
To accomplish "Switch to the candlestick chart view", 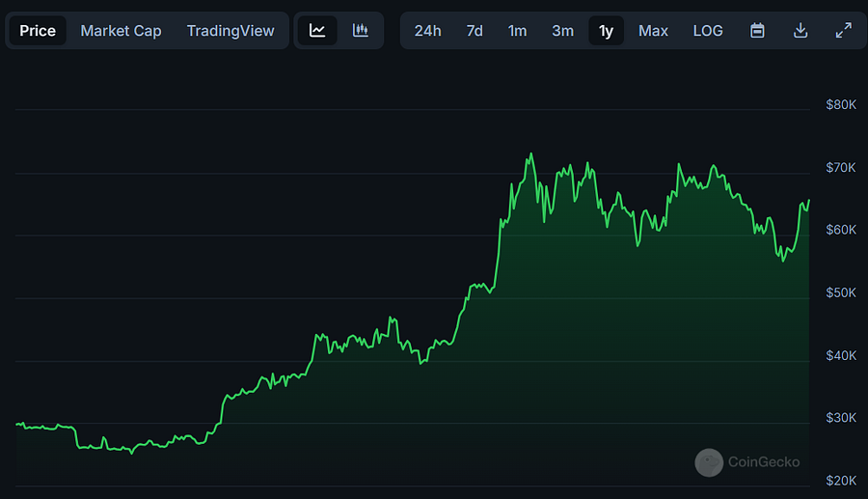I will point(361,31).
